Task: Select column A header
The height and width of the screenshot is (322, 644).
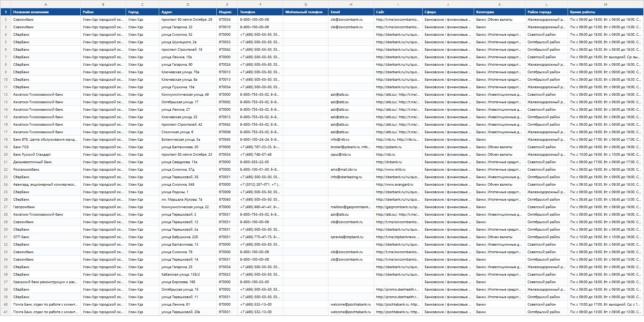Action: pyautogui.click(x=46, y=4)
